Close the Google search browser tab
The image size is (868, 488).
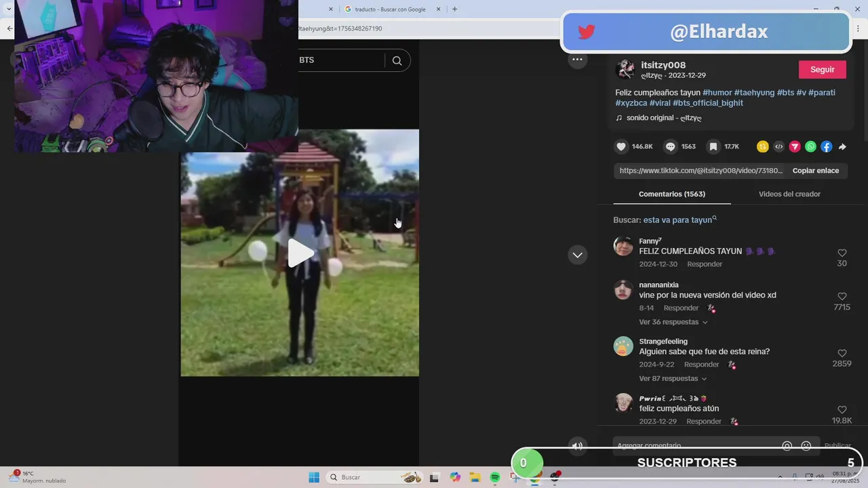tap(438, 9)
